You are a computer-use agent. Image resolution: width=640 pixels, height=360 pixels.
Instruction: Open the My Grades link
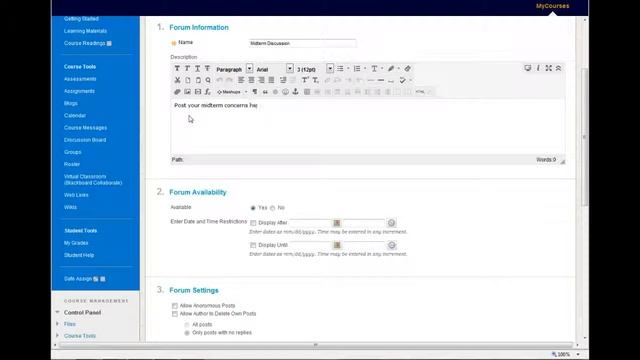point(76,243)
